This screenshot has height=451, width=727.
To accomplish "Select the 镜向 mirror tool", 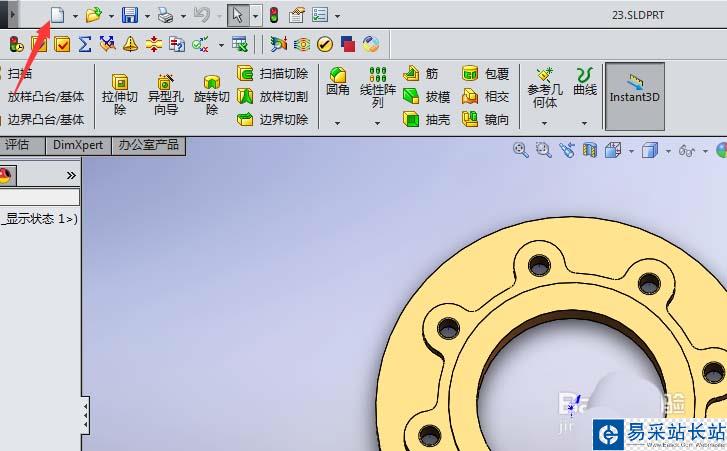I will 485,120.
